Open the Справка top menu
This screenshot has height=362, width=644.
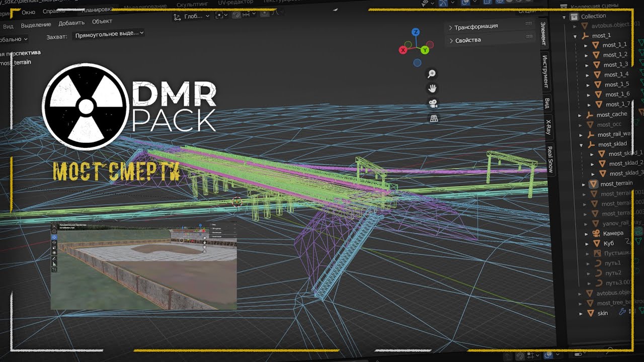pyautogui.click(x=53, y=11)
